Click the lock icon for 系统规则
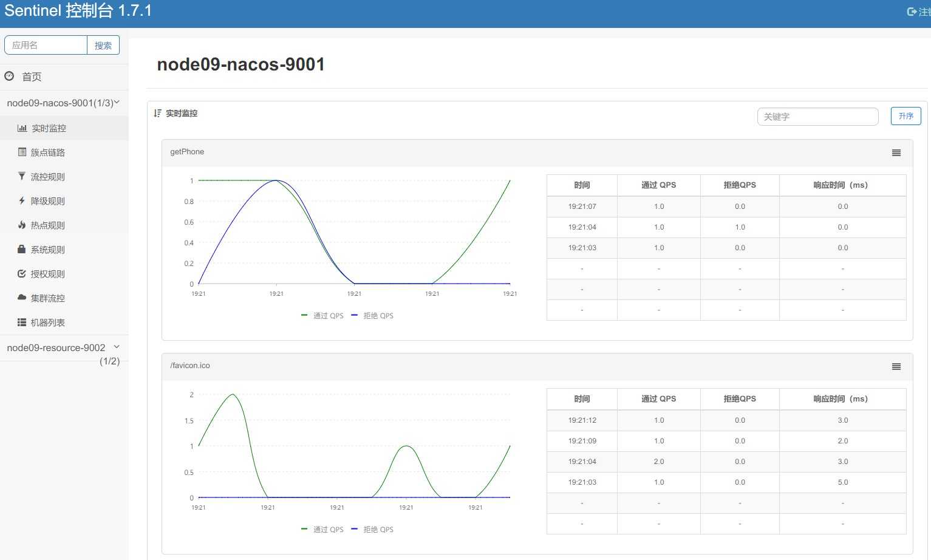 point(22,250)
